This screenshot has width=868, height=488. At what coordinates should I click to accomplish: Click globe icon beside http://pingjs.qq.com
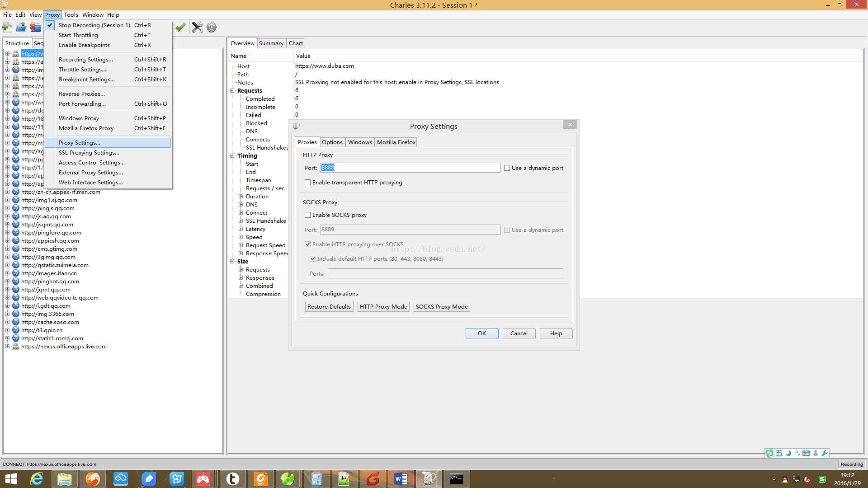pos(16,208)
